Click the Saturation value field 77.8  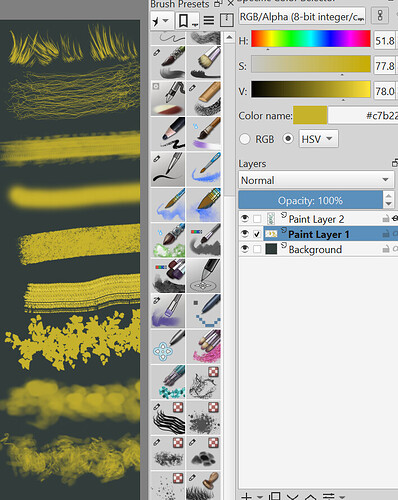coord(386,66)
